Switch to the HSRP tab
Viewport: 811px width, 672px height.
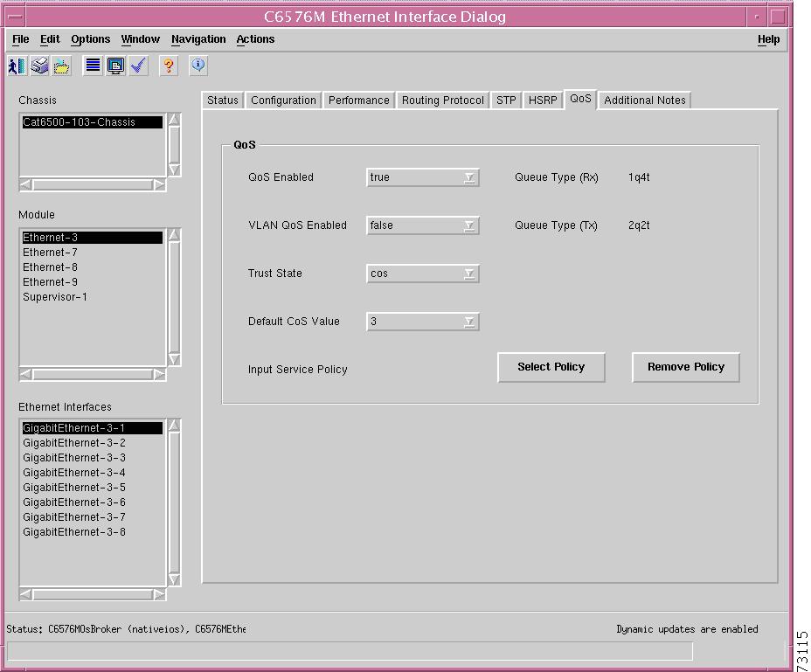coord(543,100)
